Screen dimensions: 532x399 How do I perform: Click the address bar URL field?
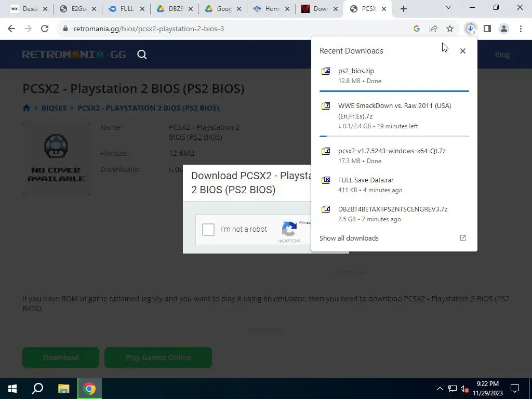tap(234, 29)
